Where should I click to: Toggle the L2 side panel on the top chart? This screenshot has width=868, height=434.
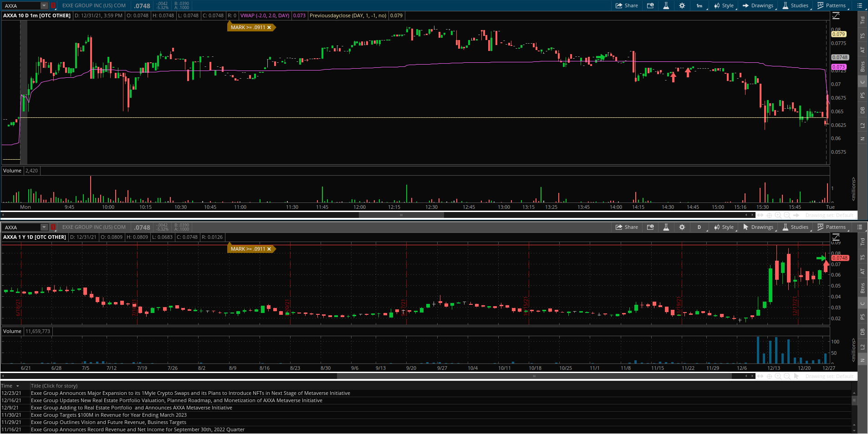863,125
